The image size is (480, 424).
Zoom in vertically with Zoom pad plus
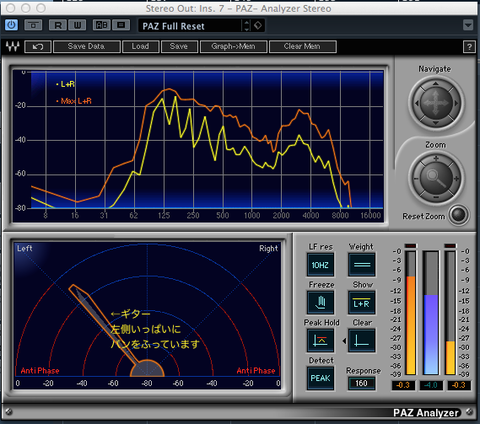(436, 159)
